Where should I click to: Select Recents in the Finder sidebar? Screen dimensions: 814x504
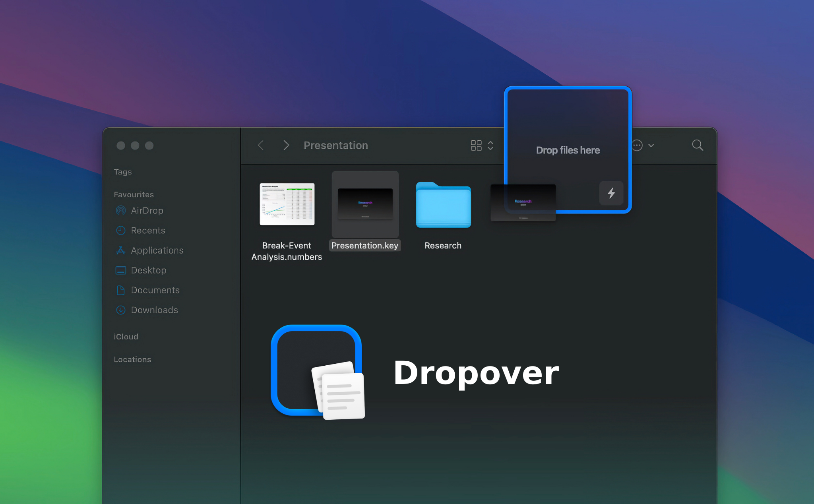148,231
